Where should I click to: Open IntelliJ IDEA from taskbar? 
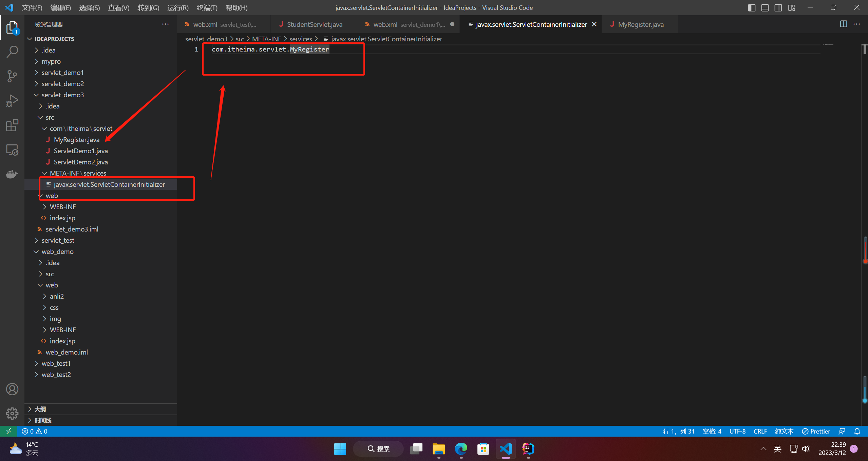(528, 449)
